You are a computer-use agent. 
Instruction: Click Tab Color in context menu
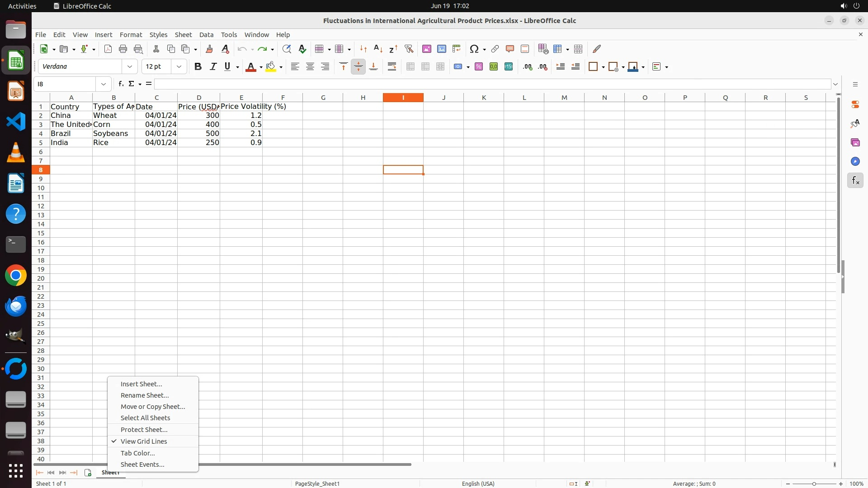click(x=137, y=453)
